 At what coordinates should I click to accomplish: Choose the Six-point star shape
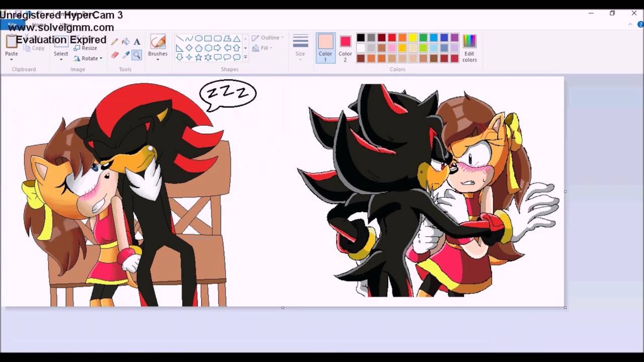pyautogui.click(x=208, y=57)
